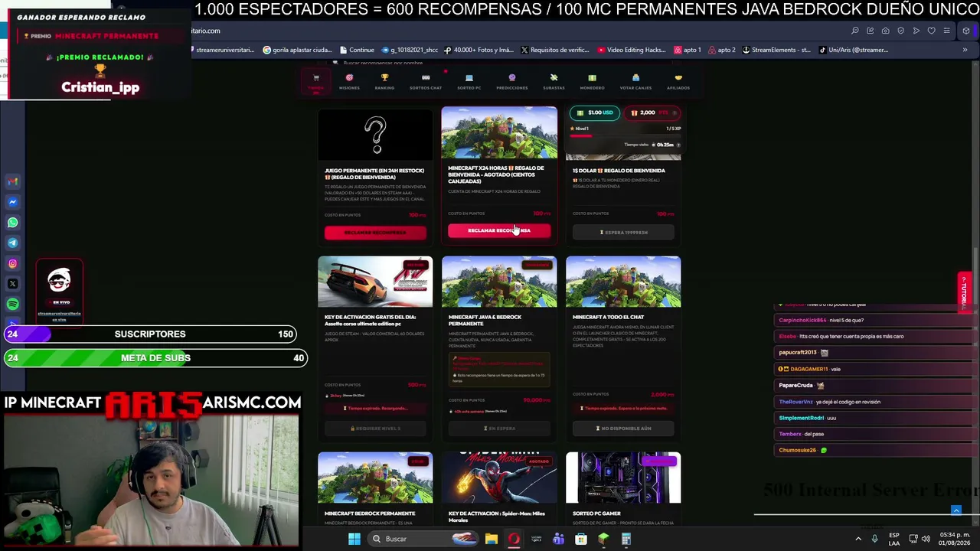This screenshot has width=980, height=551.
Task: Click the taskbar Buscar search box
Action: (423, 539)
